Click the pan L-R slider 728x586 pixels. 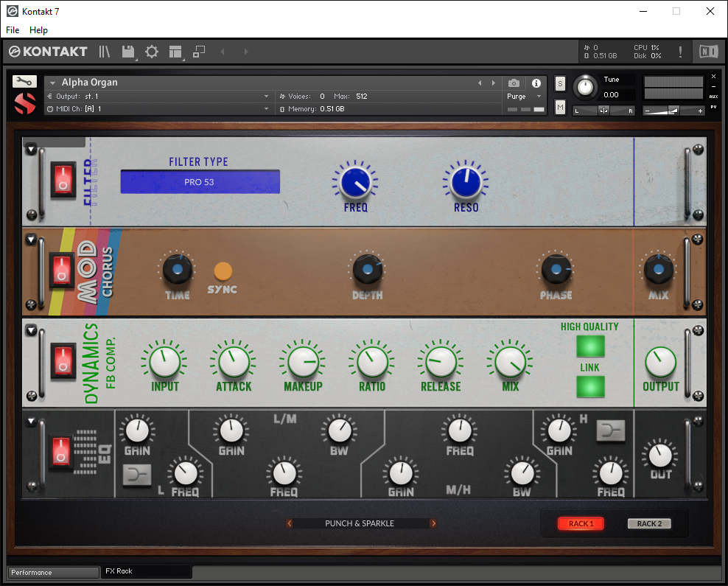[603, 111]
